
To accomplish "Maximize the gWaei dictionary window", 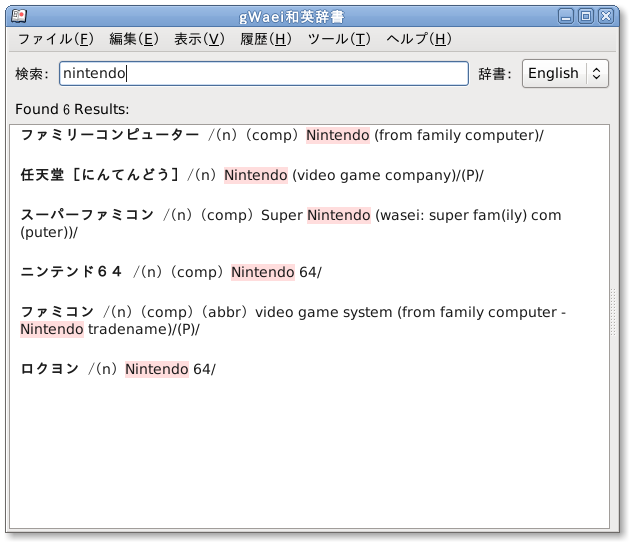I will click(586, 15).
